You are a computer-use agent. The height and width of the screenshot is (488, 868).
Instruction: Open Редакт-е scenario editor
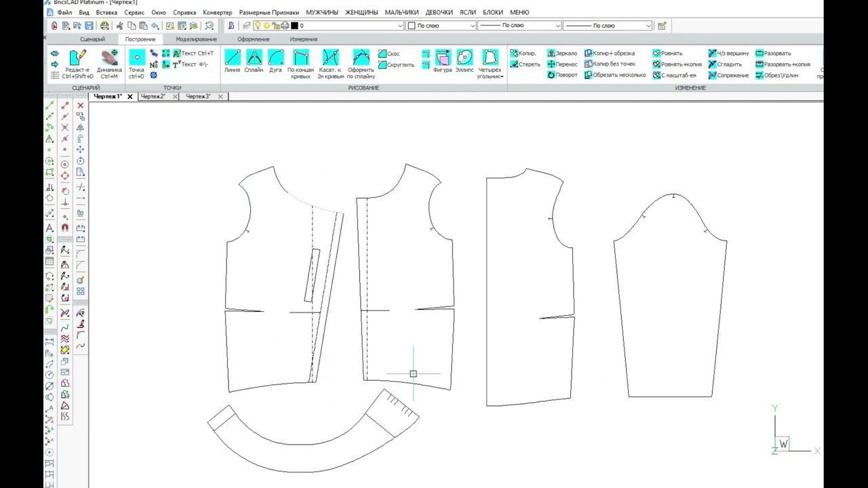pos(77,64)
